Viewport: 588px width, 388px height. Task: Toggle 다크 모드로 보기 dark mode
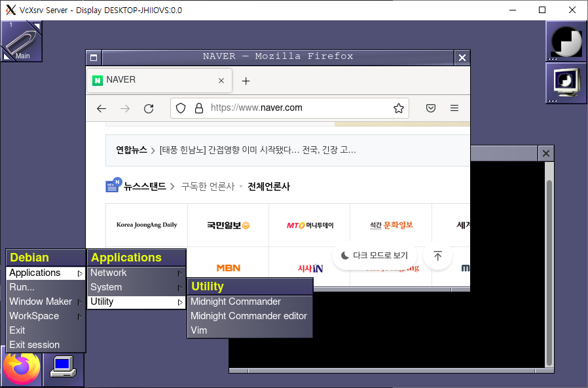[375, 256]
